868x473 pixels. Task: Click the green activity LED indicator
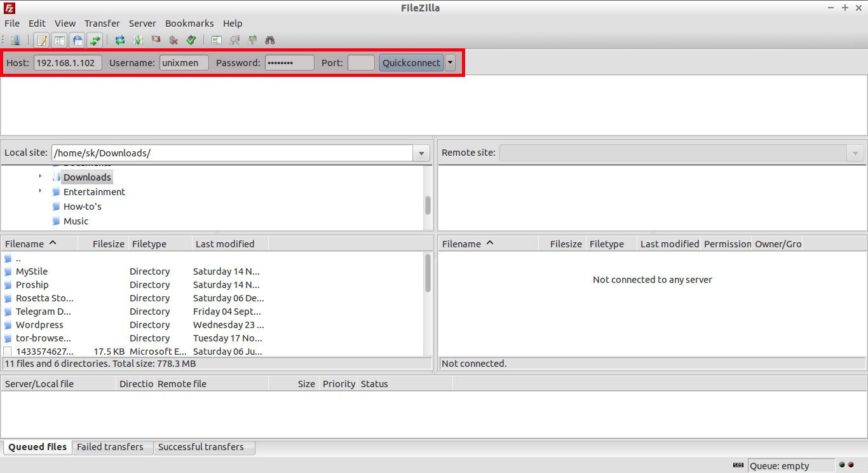click(842, 465)
